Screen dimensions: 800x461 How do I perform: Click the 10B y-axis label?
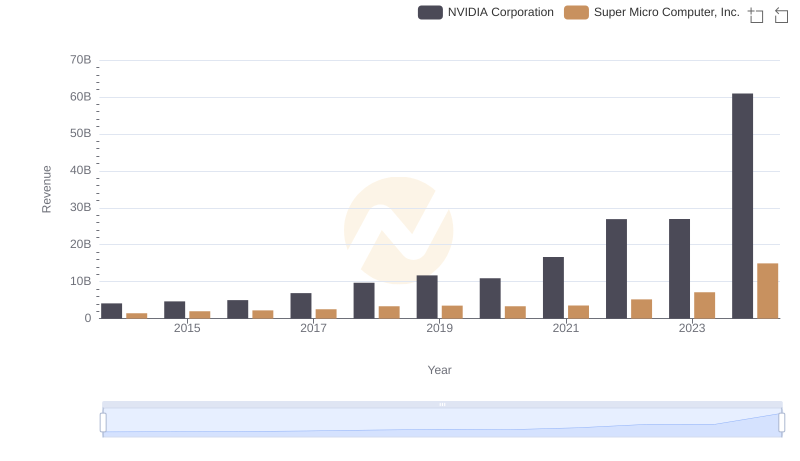point(81,281)
